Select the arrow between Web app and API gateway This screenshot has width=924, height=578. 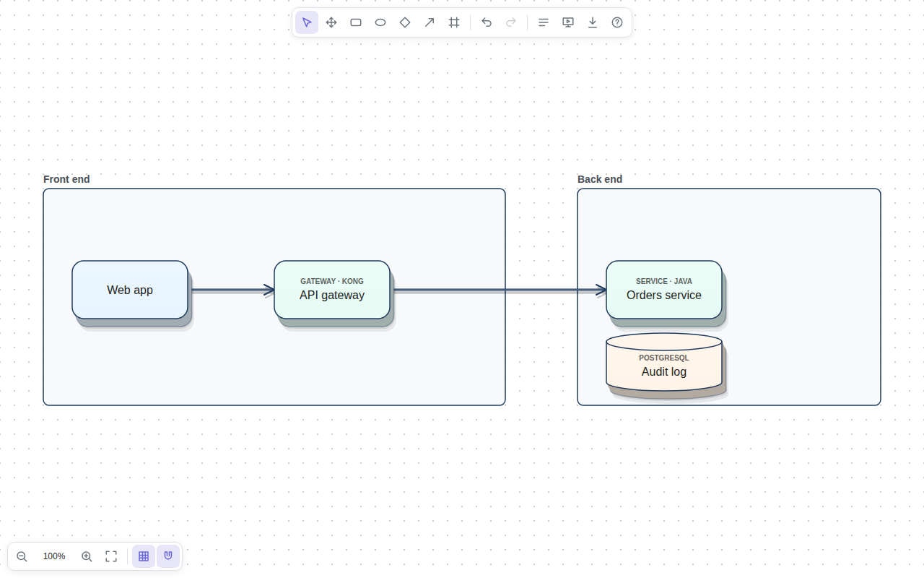point(231,290)
